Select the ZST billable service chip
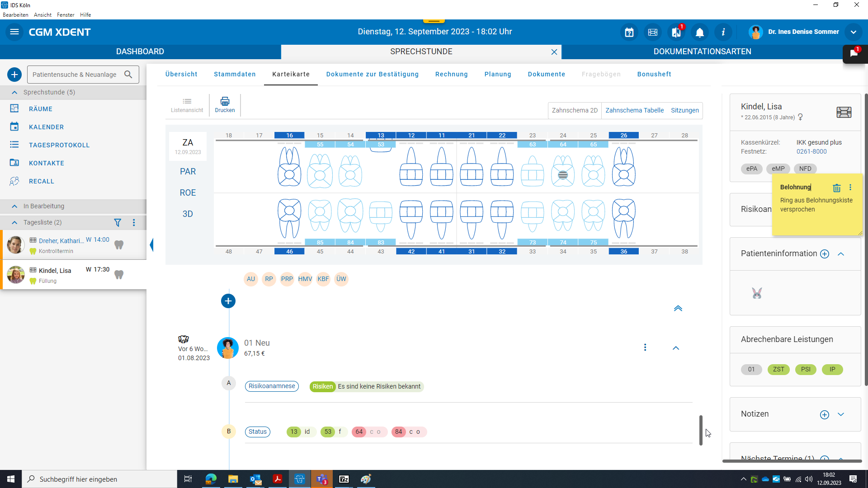 click(778, 370)
